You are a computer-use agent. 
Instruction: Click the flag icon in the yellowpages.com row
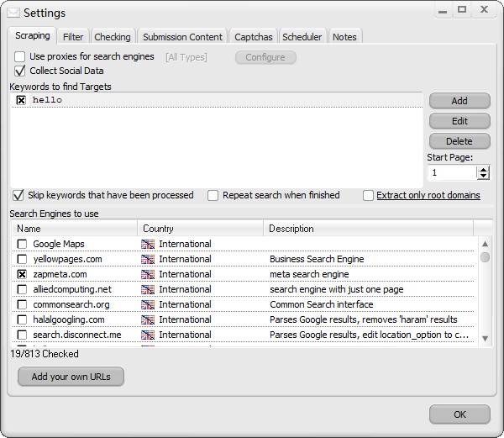[x=149, y=259]
